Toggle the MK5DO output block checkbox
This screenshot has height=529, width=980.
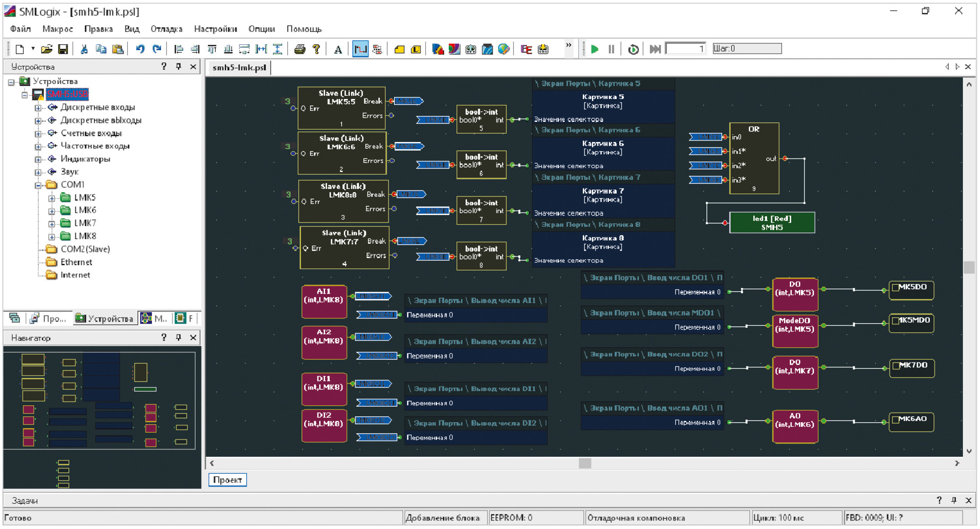[896, 288]
